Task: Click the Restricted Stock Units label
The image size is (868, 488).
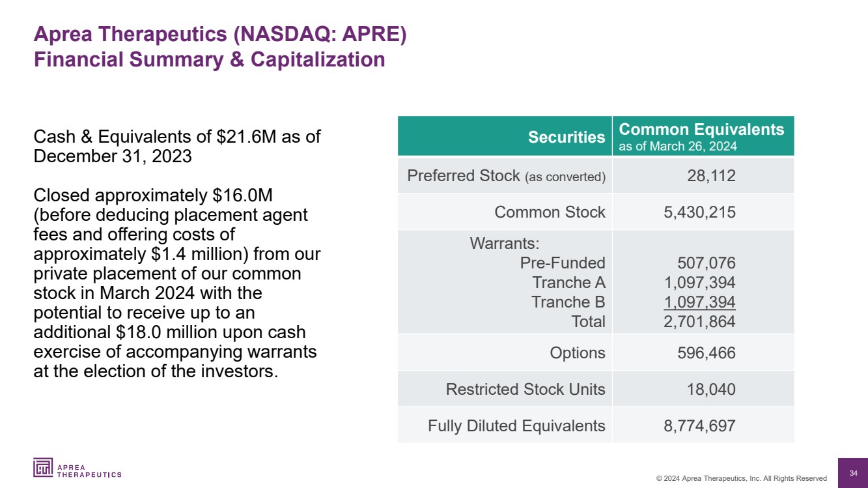Action: 525,390
